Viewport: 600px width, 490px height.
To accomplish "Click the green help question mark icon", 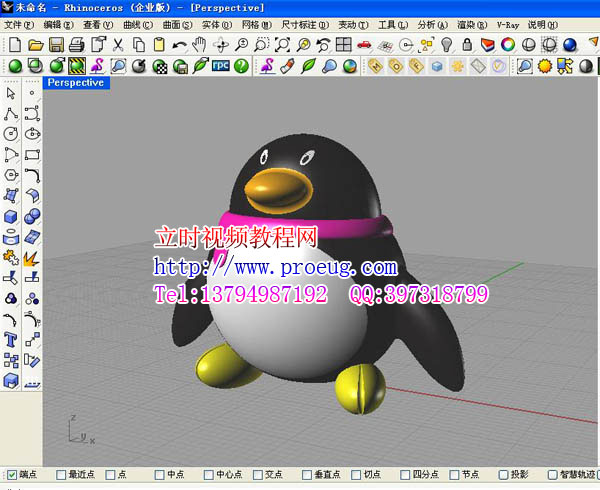I will (241, 66).
